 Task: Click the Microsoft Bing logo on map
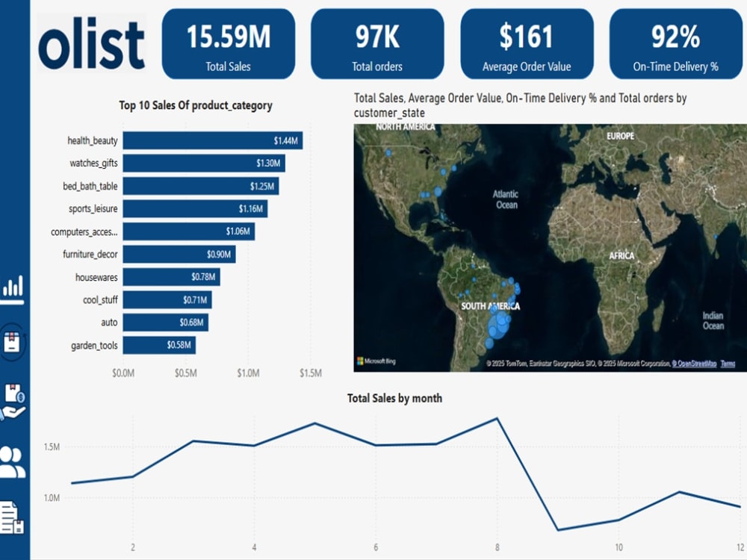pos(376,361)
